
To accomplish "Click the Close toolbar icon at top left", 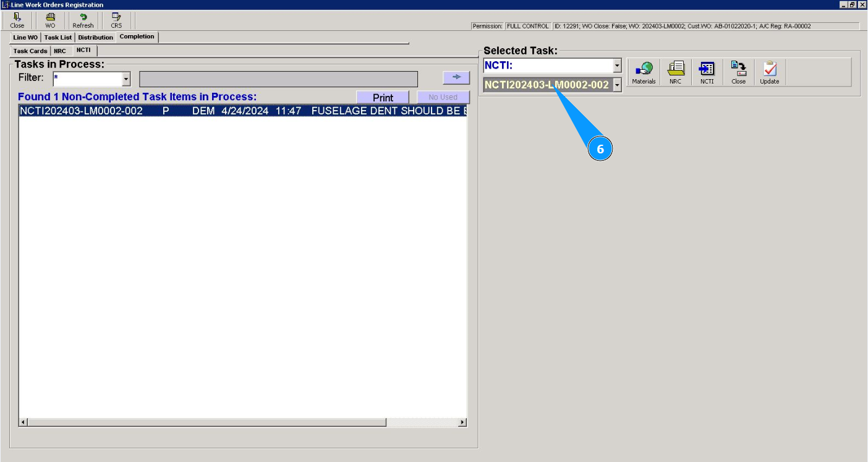I will pos(17,20).
